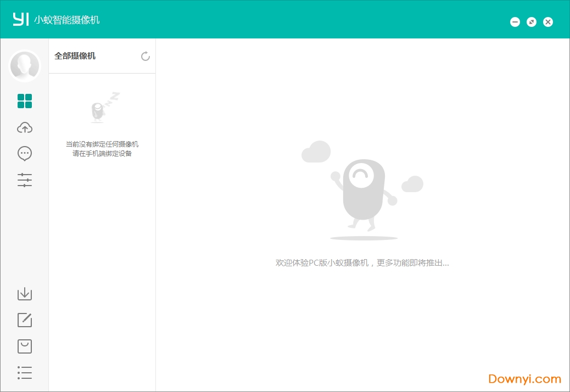Open the user profile avatar
Screen dimensions: 570x392
25,65
